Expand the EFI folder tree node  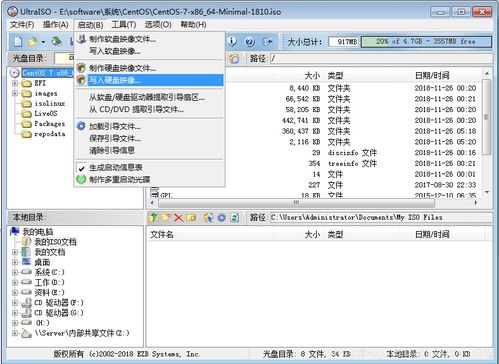pos(15,83)
